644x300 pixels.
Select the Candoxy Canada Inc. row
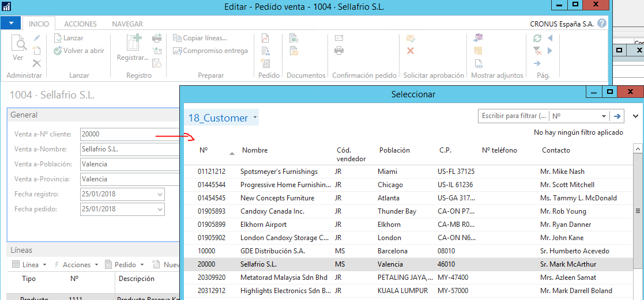pyautogui.click(x=408, y=211)
